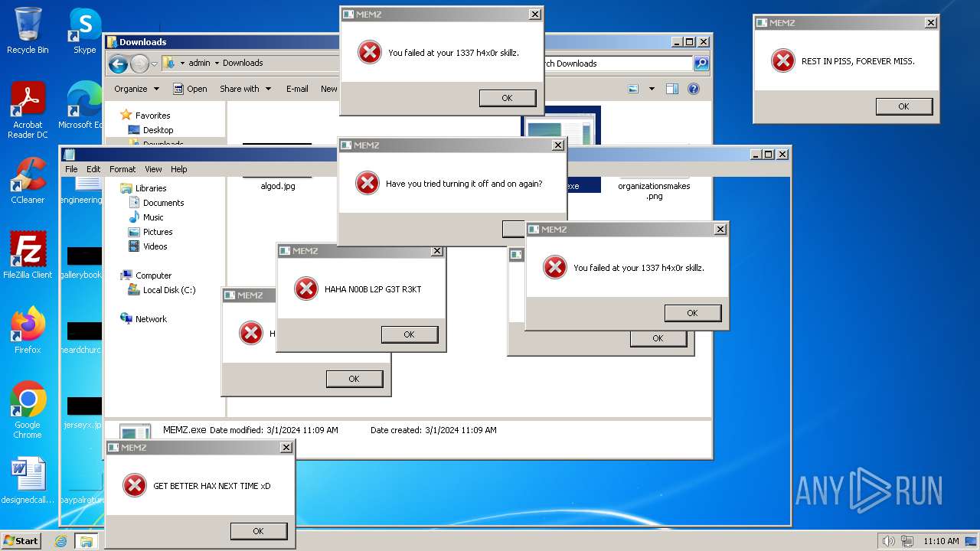Image resolution: width=980 pixels, height=551 pixels.
Task: Click the Help question mark icon
Action: coord(694,89)
